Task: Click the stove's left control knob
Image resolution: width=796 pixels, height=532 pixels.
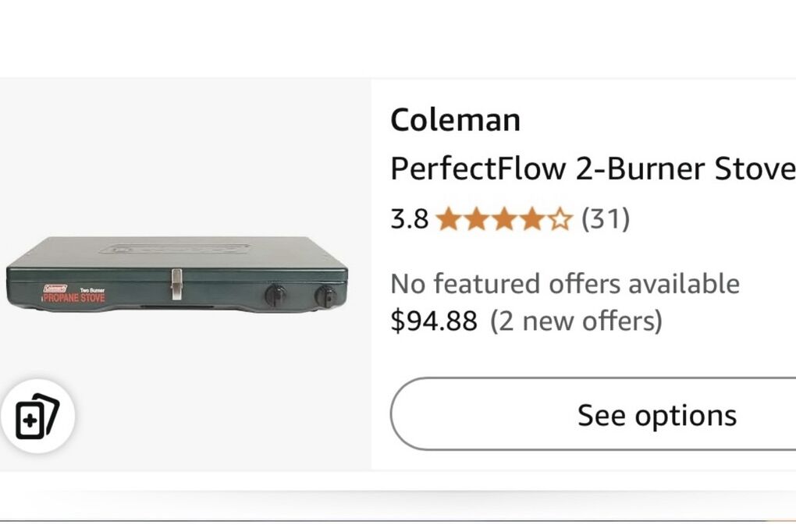Action: (x=275, y=295)
